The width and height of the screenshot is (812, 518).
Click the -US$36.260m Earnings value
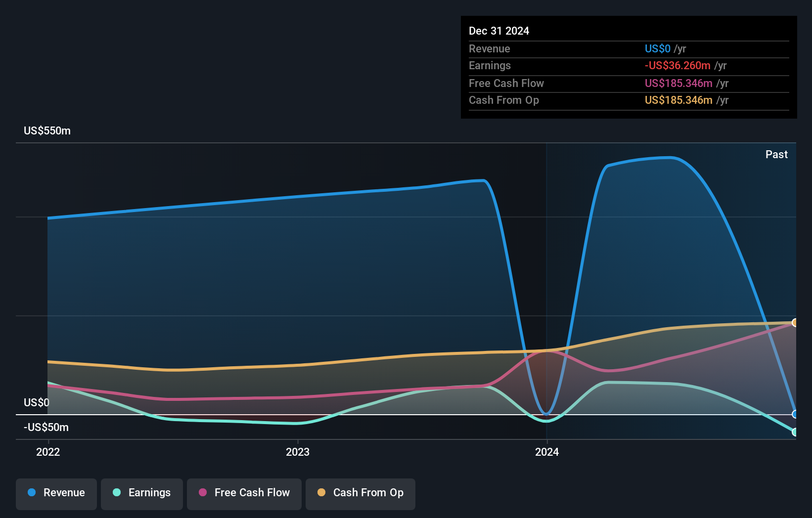pos(677,66)
